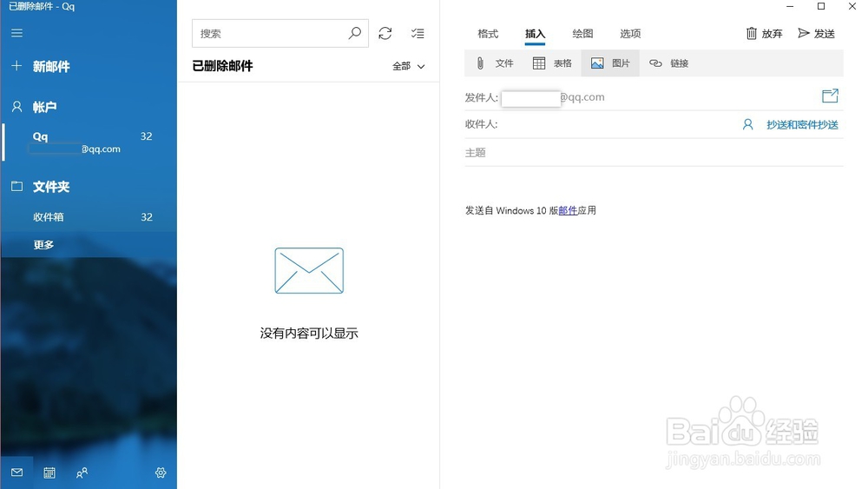Choose contacts with the person icon
The height and width of the screenshot is (489, 868).
point(748,124)
